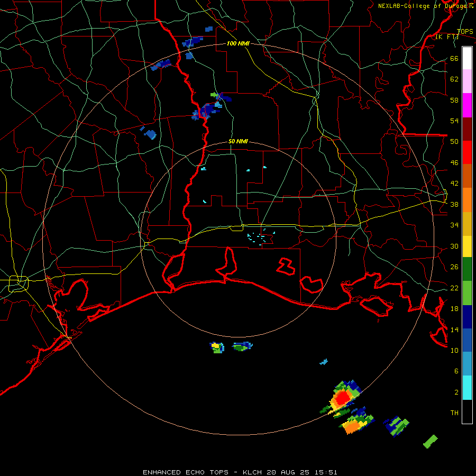Click the 26 value on the legend
Image resolution: width=476 pixels, height=476 pixels.
454,267
